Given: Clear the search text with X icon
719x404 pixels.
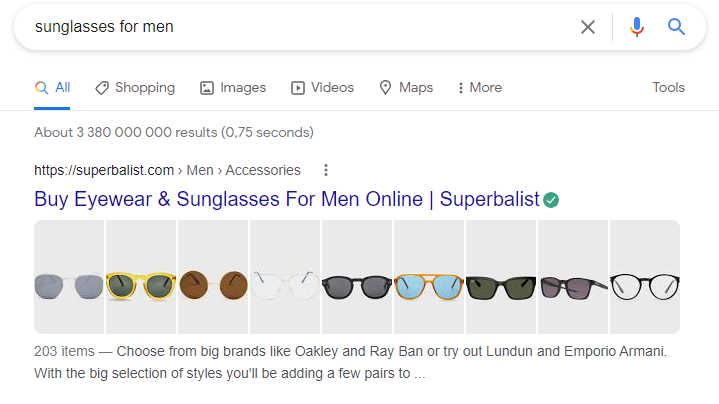Looking at the screenshot, I should coord(588,27).
